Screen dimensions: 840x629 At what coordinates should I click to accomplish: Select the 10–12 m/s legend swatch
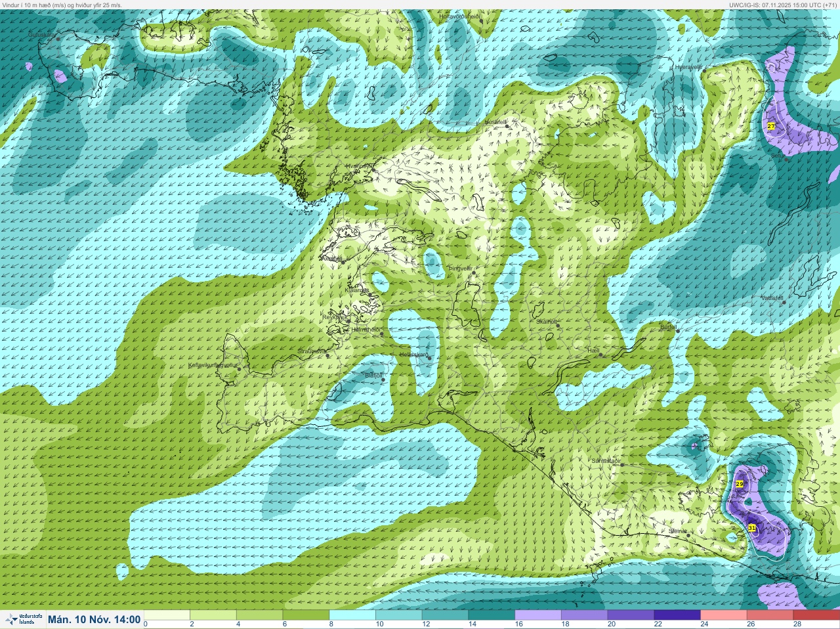[x=399, y=615]
